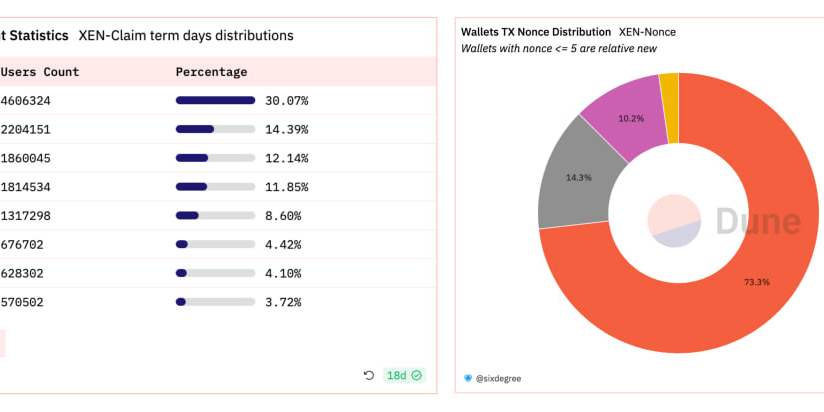
Task: Click the sixdegree team avatar icon
Action: tap(468, 379)
